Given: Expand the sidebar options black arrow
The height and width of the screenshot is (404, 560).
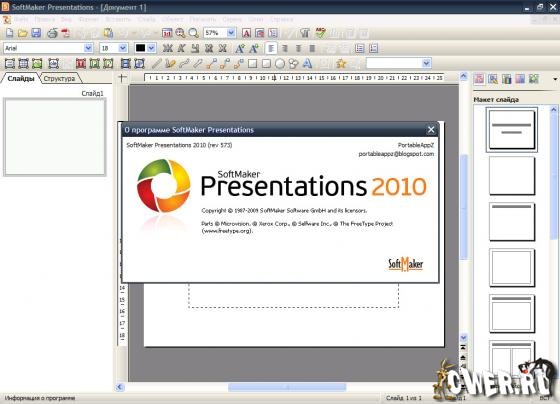Looking at the screenshot, I should point(555,79).
